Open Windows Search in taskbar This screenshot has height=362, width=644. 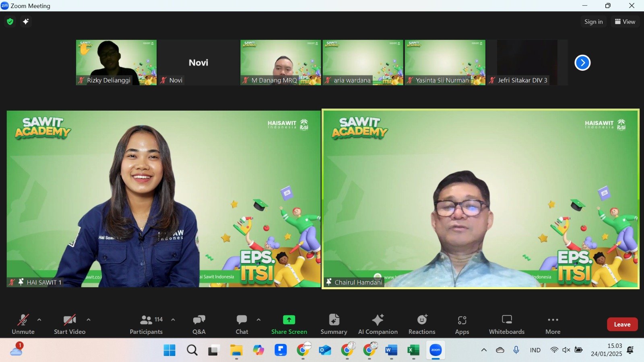pos(192,350)
